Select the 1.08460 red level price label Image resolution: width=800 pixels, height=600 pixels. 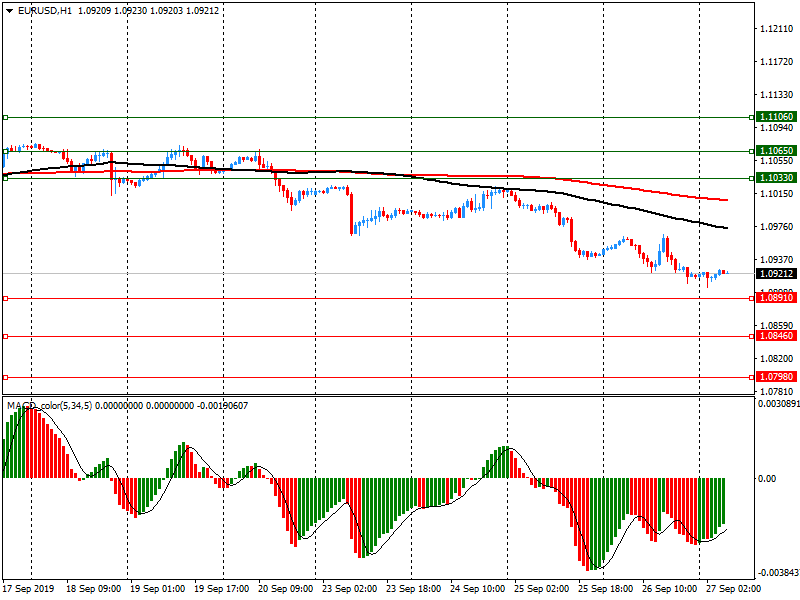click(x=776, y=336)
